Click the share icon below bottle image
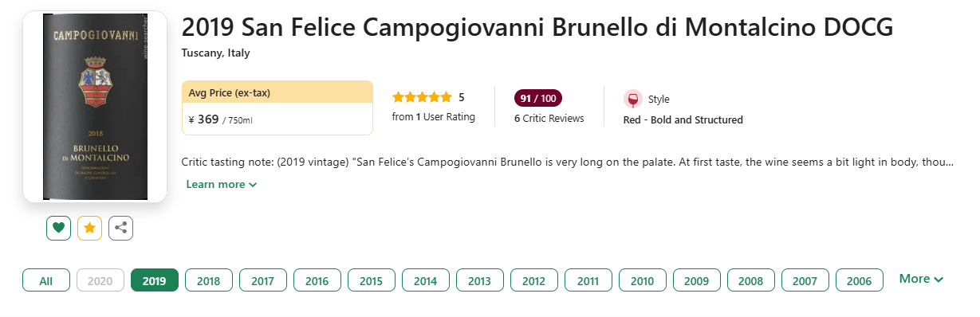 (x=120, y=228)
